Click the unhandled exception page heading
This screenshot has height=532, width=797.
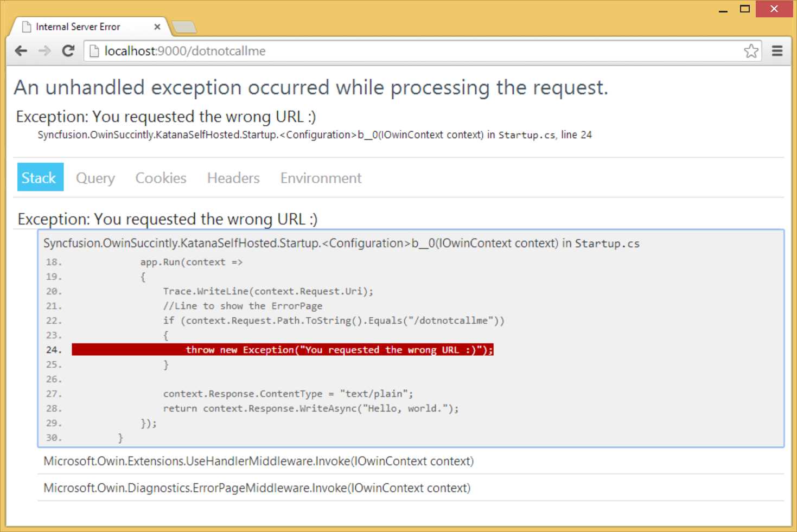pos(311,87)
